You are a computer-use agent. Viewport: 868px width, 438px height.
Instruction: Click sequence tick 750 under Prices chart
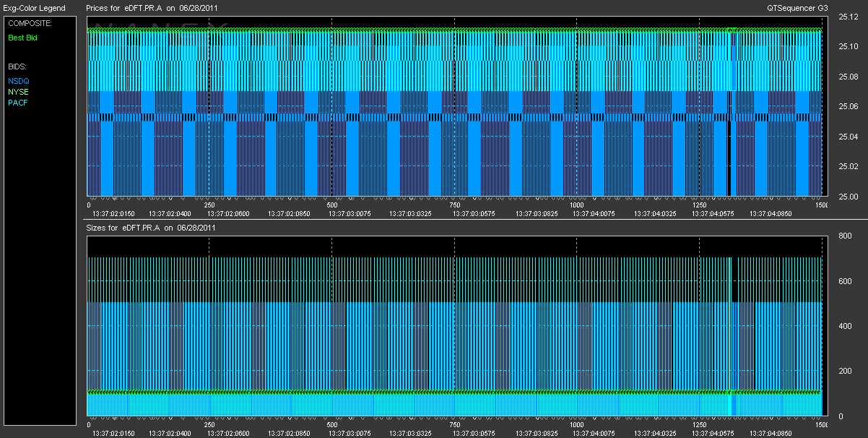click(455, 205)
